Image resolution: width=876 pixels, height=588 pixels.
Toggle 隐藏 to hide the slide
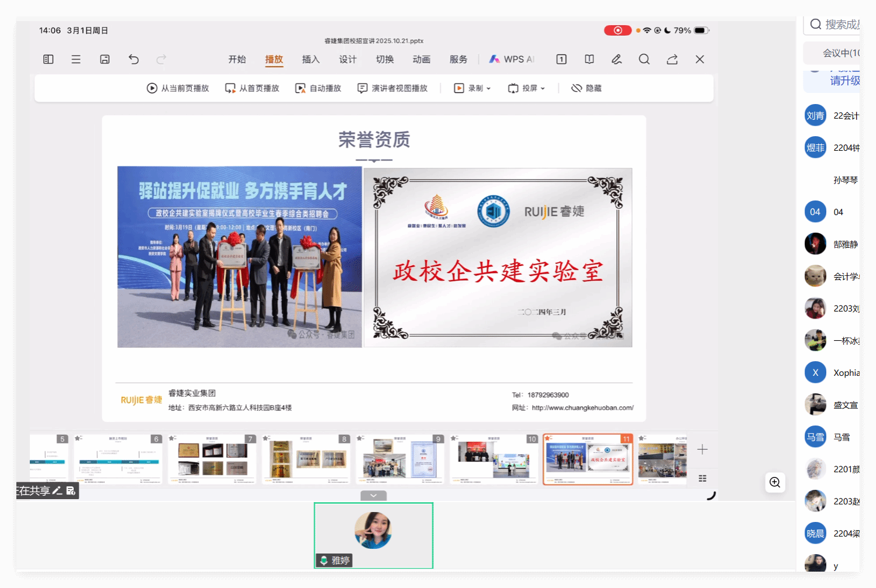[x=586, y=88]
